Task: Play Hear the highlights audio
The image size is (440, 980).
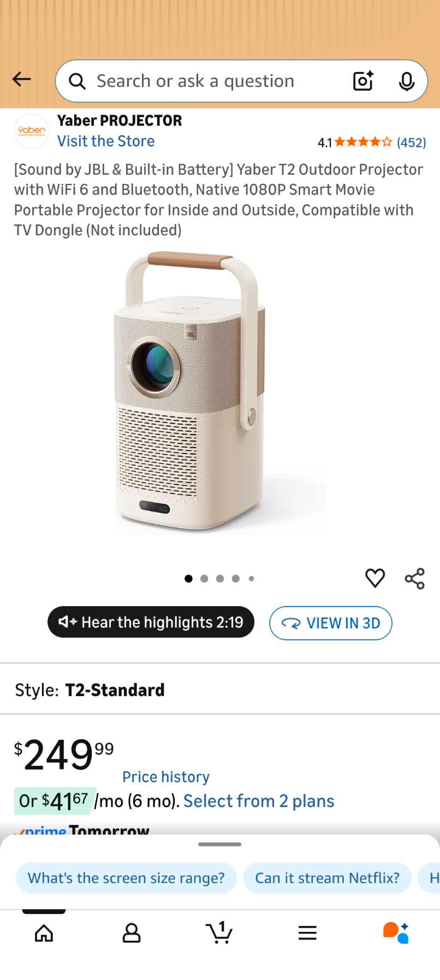Action: 151,622
